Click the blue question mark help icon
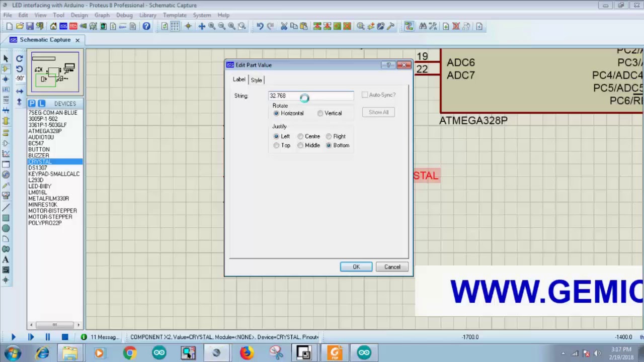This screenshot has height=362, width=644. tap(146, 26)
